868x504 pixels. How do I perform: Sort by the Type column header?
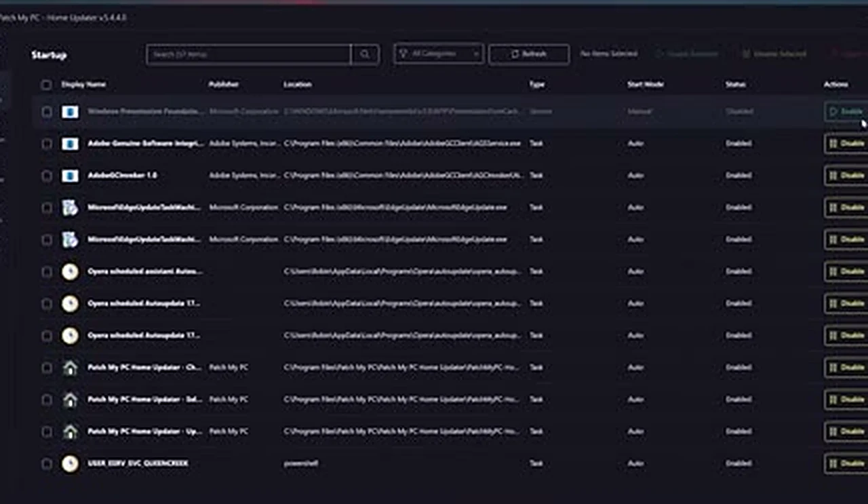point(536,85)
